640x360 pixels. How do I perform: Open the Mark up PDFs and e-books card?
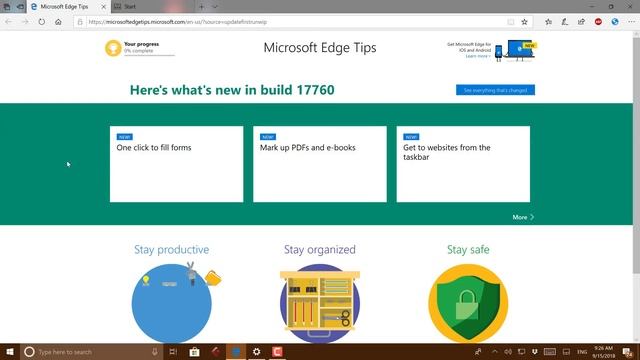click(x=320, y=164)
